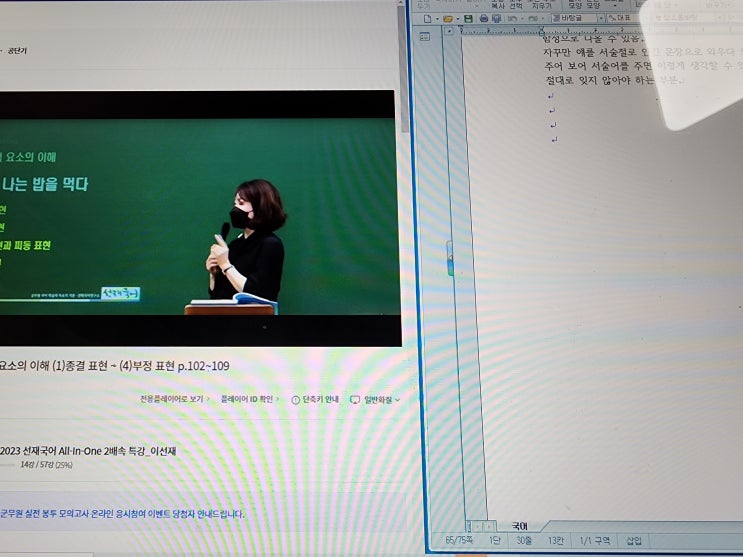The image size is (743, 557).
Task: Click the 2023 선재국어 All-In-One 2배속 특강 course title
Action: [88, 451]
